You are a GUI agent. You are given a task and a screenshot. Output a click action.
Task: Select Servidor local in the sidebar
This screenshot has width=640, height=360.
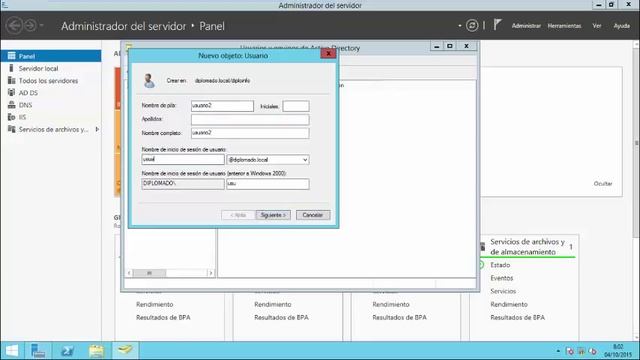click(x=38, y=69)
